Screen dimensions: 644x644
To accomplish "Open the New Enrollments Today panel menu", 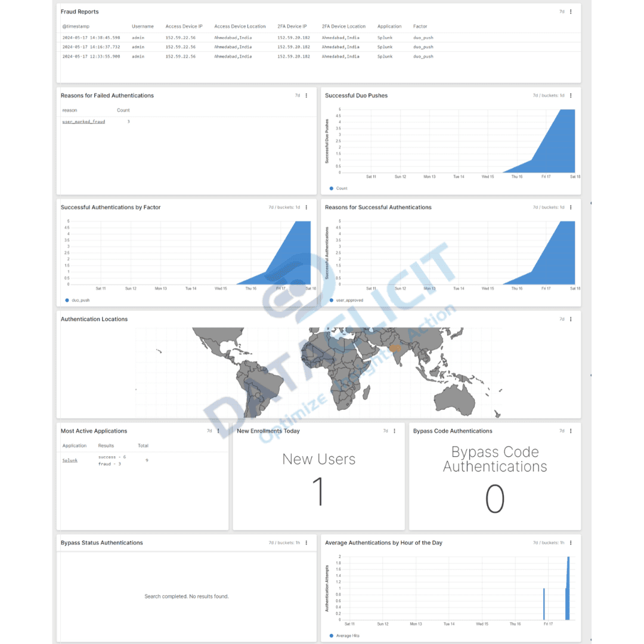I will point(395,431).
